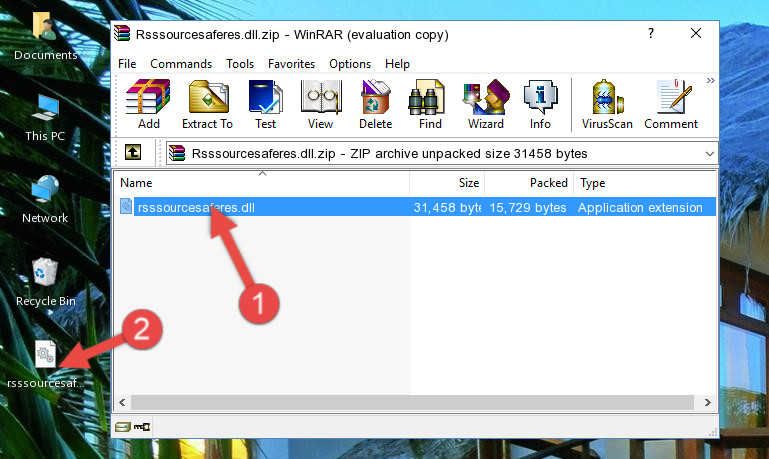Click the drive icon in status bar
The height and width of the screenshot is (459, 769).
pyautogui.click(x=123, y=427)
